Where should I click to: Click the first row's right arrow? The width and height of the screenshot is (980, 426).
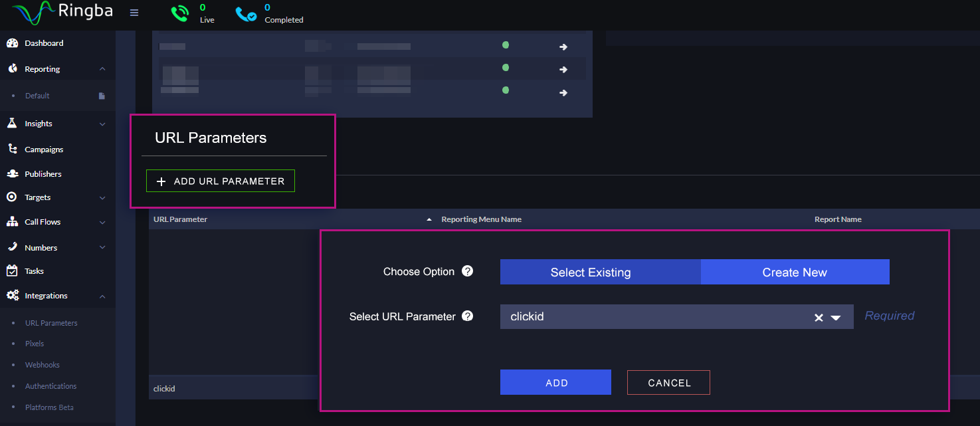[563, 47]
